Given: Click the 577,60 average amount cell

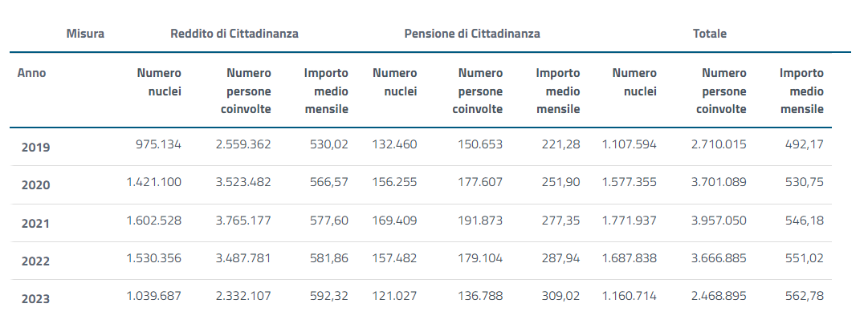Looking at the screenshot, I should pyautogui.click(x=329, y=221).
